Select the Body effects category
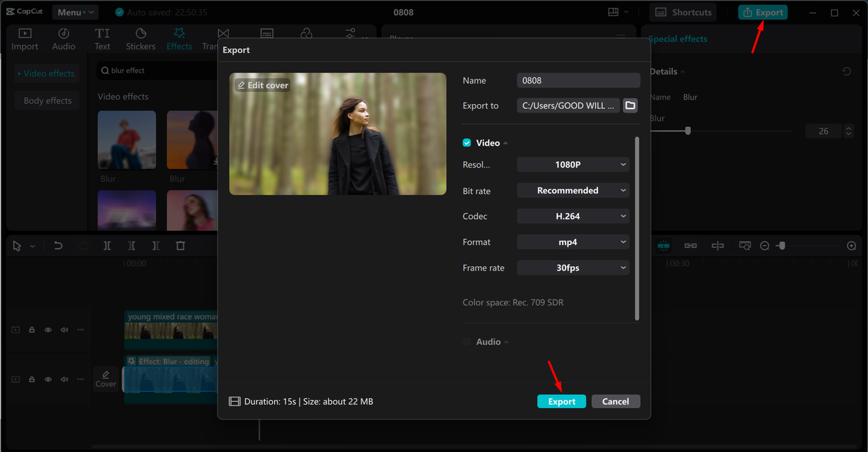This screenshot has width=868, height=452. click(47, 100)
